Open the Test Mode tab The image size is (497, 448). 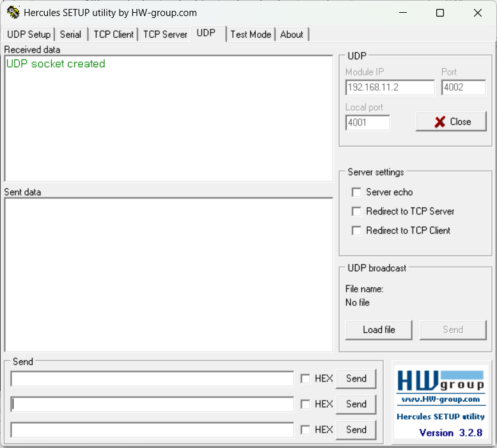(251, 35)
